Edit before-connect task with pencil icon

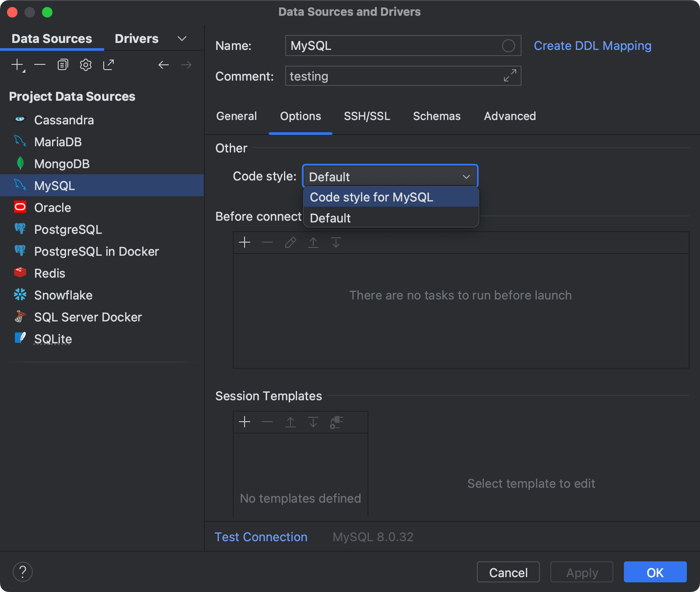[x=290, y=243]
